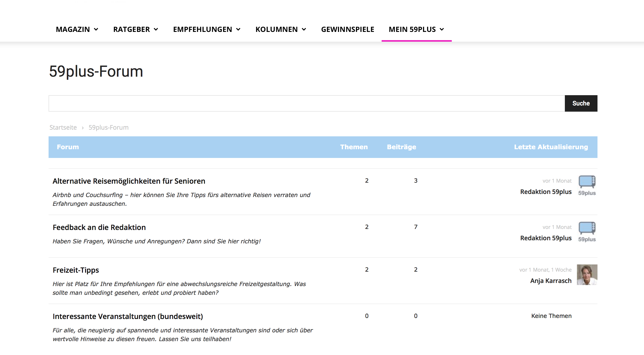644x355 pixels.
Task: Open the Freizeit-Tipps forum
Action: (x=76, y=270)
